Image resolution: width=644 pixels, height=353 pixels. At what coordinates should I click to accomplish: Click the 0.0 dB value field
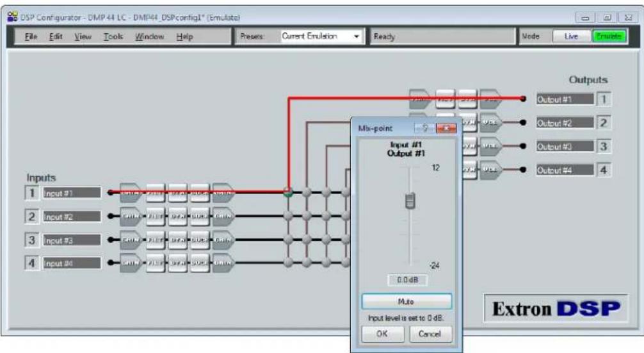click(x=407, y=280)
